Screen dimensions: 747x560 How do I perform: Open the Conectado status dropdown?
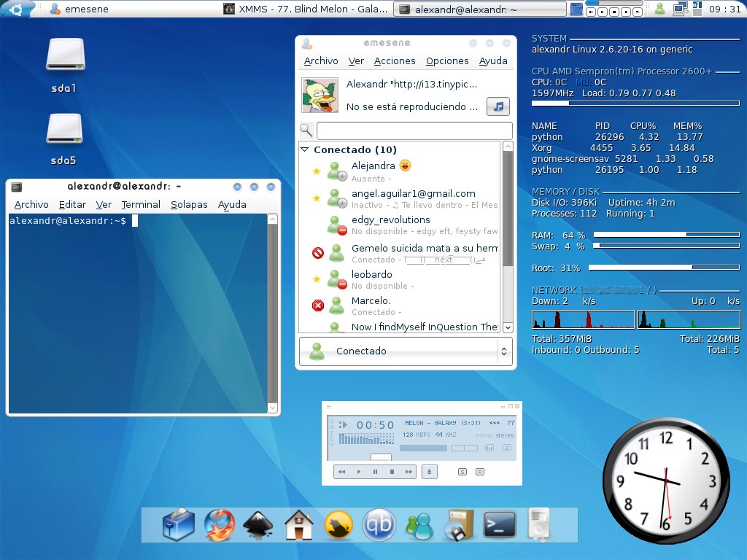(x=406, y=351)
